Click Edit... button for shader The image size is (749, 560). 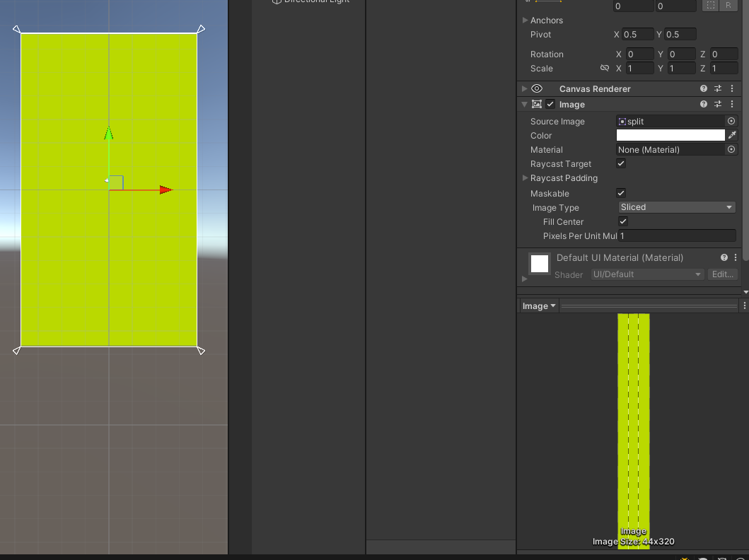point(722,274)
